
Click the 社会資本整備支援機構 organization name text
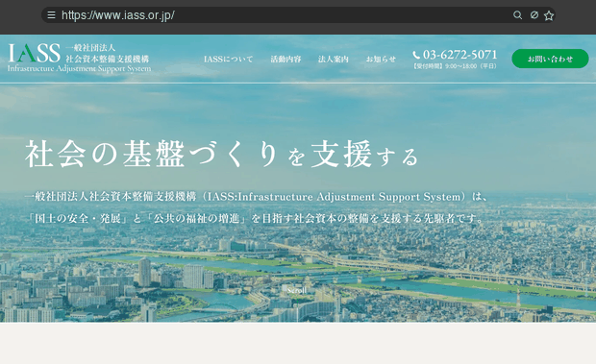click(x=108, y=59)
